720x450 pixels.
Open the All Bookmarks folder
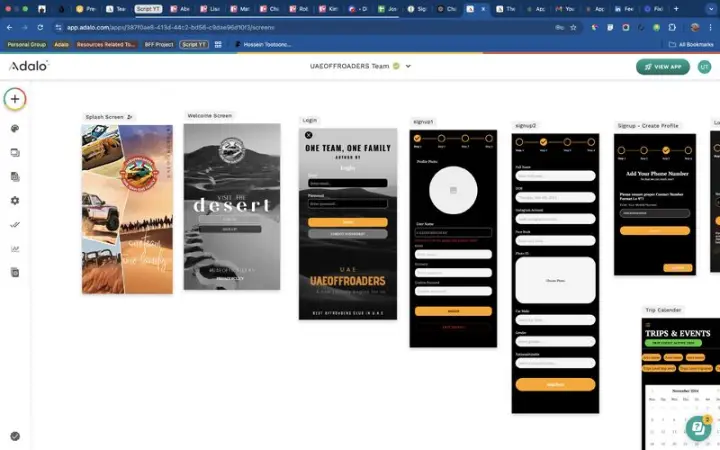click(691, 45)
